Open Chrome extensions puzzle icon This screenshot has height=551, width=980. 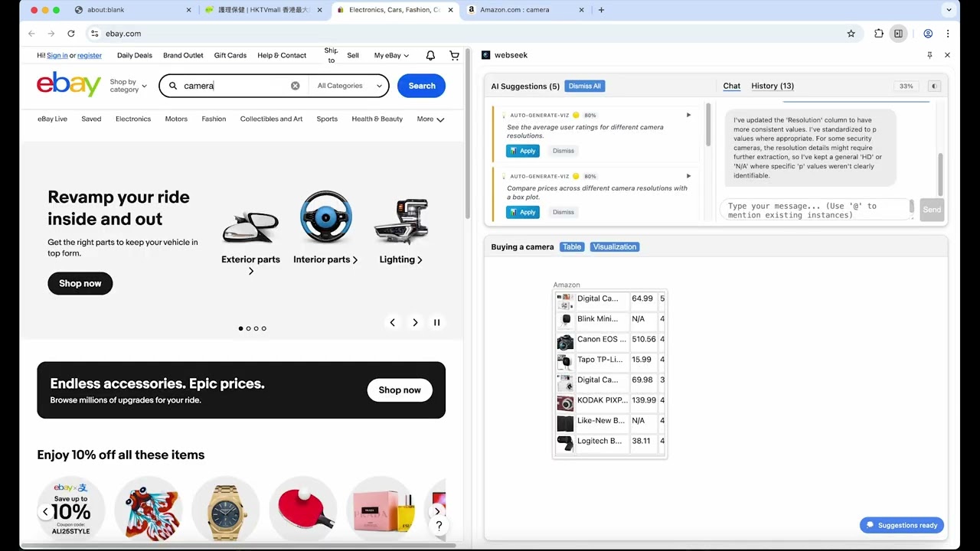tap(879, 34)
